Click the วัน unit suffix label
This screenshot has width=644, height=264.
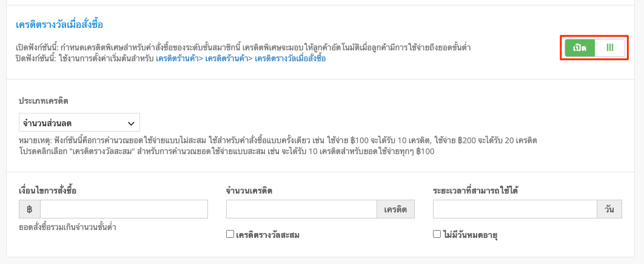point(609,209)
